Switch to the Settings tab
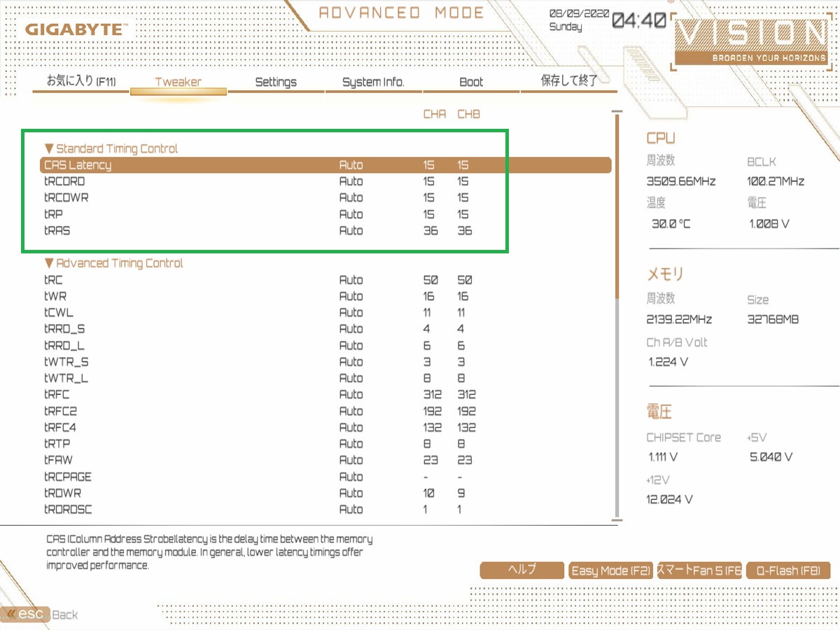This screenshot has width=840, height=630. click(276, 82)
